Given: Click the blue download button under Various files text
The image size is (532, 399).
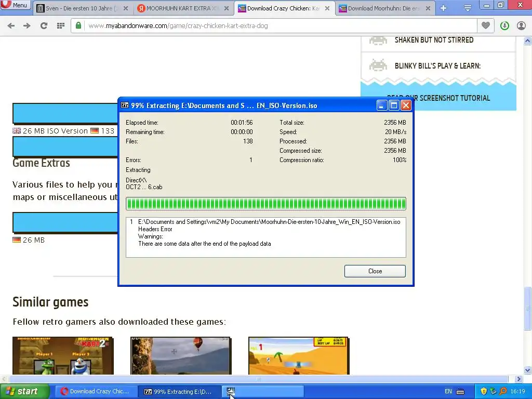Looking at the screenshot, I should (x=65, y=223).
